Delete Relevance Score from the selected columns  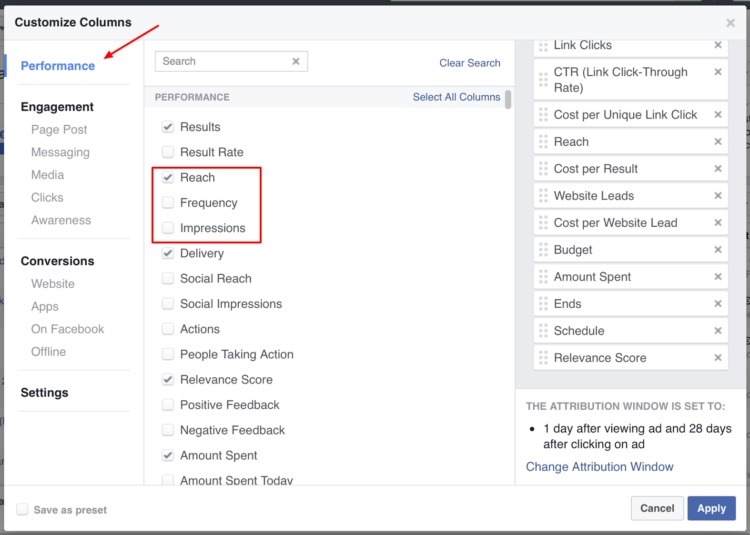(718, 358)
